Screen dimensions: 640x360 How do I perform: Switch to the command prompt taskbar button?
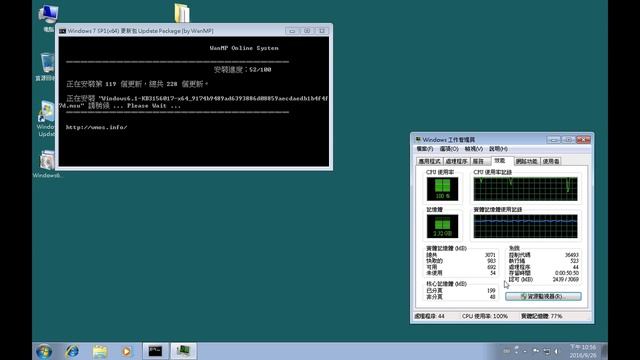(155, 351)
